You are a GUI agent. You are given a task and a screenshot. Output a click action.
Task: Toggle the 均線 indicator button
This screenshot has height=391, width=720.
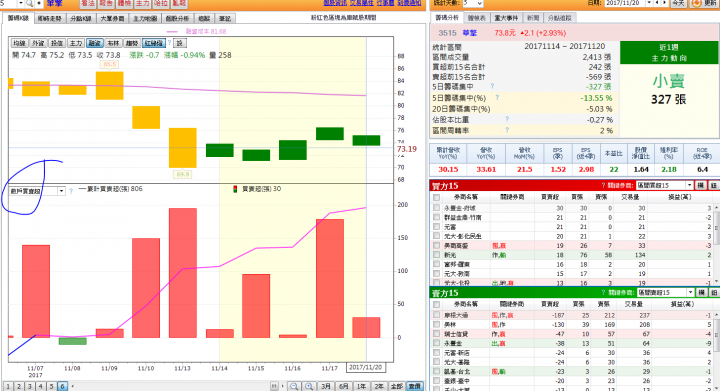19,43
